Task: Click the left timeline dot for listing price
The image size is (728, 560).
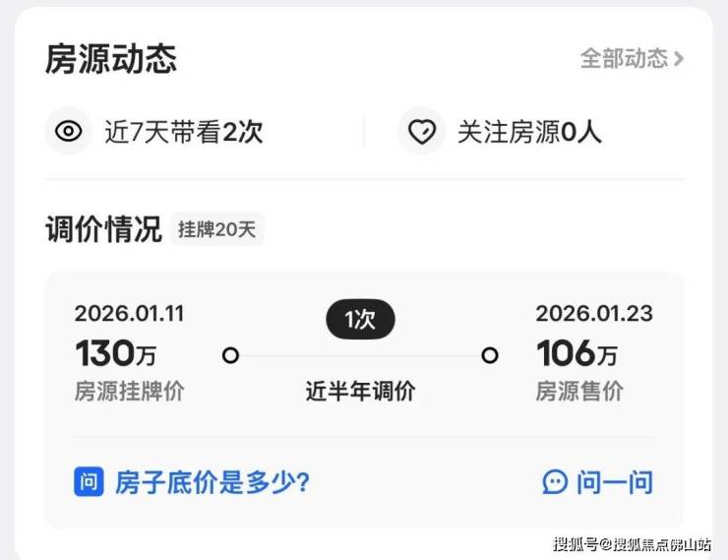Action: (230, 355)
